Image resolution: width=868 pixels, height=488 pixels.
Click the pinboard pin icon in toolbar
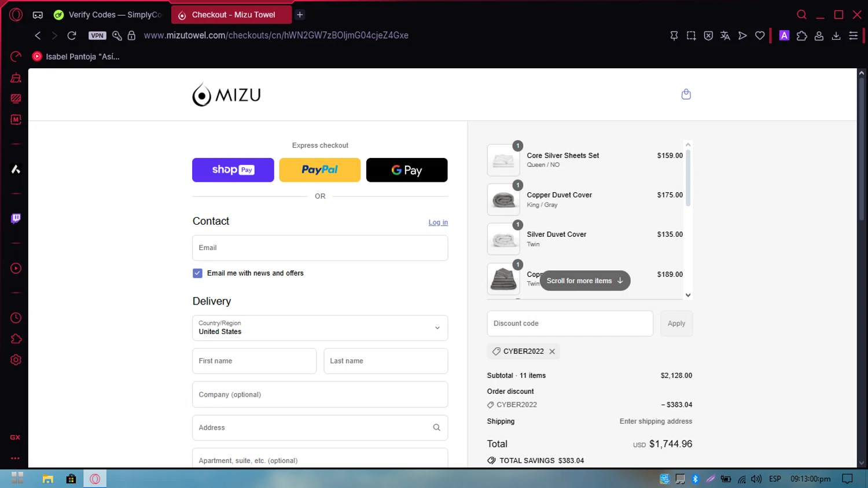[x=674, y=36]
